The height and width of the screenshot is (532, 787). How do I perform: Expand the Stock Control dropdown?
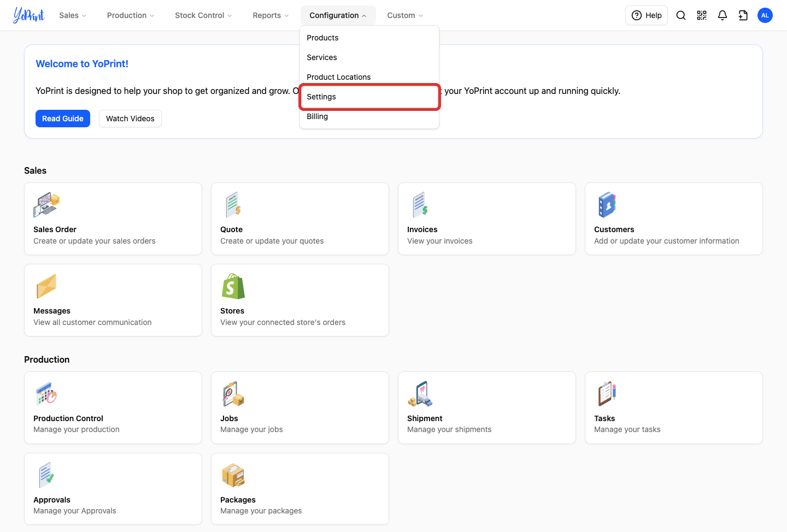pyautogui.click(x=203, y=15)
